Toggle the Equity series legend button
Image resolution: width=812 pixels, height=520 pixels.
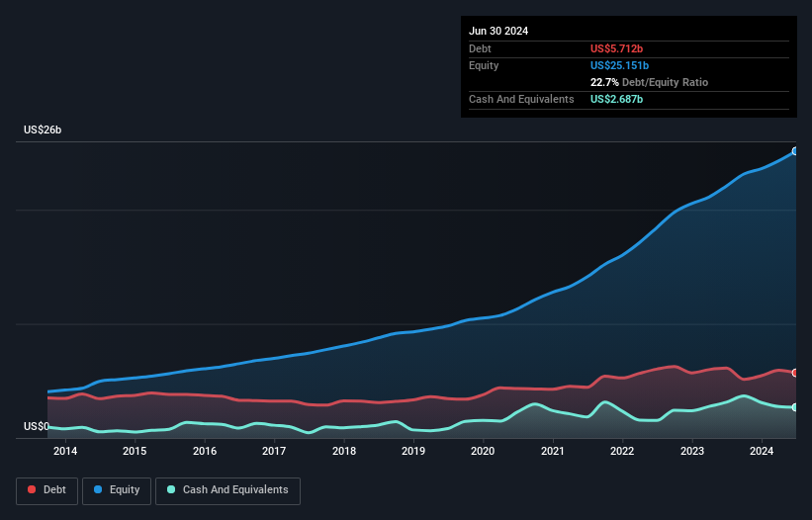(x=117, y=490)
